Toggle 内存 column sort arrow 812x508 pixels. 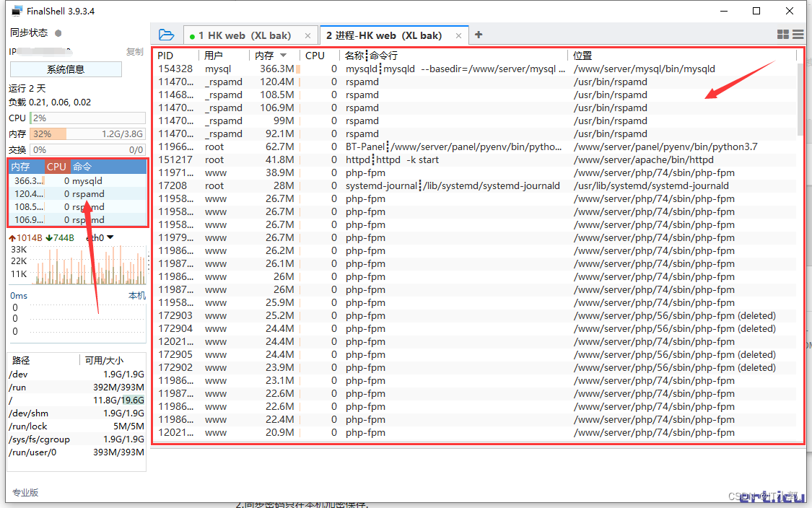pos(283,56)
